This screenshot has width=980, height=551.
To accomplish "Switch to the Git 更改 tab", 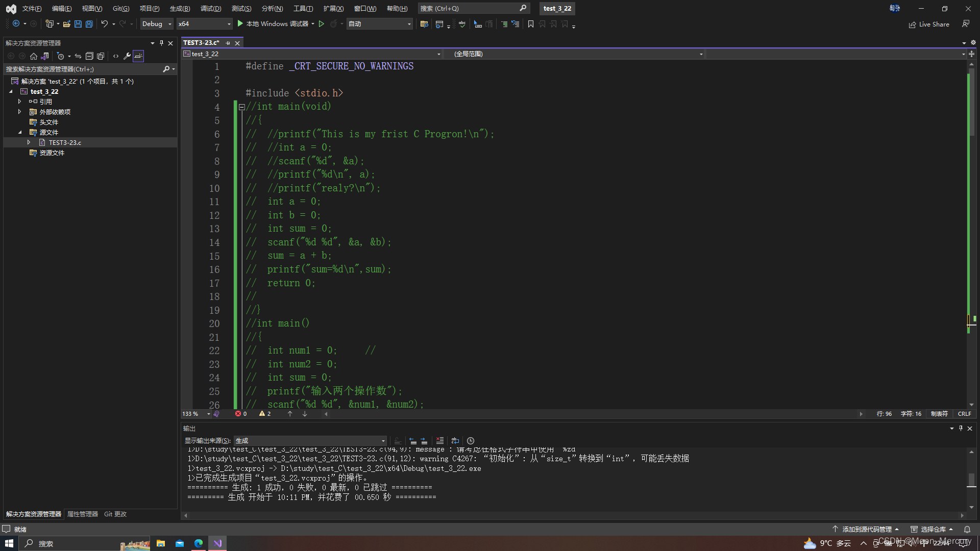I will pos(115,514).
